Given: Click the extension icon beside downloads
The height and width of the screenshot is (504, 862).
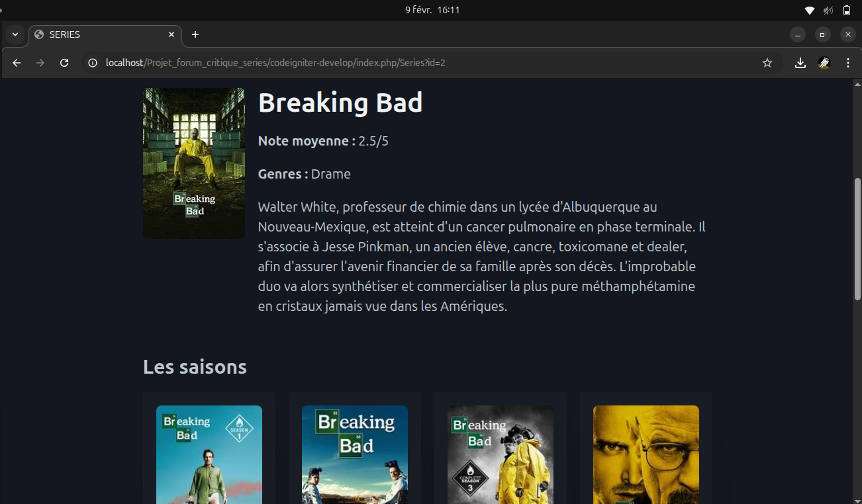Looking at the screenshot, I should tap(824, 63).
